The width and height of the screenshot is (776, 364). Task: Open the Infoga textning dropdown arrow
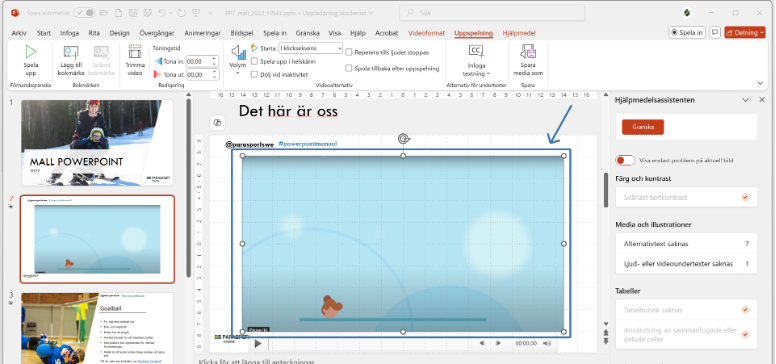pos(488,74)
